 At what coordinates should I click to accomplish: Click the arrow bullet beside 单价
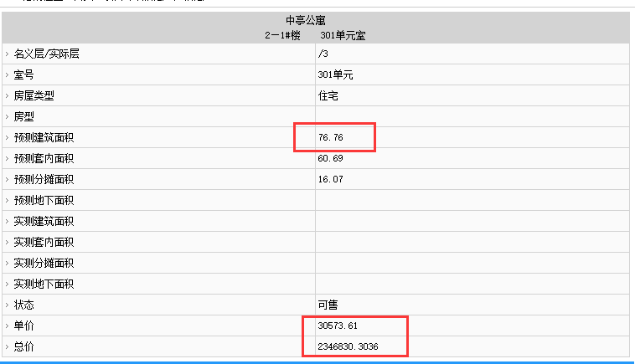pos(7,326)
